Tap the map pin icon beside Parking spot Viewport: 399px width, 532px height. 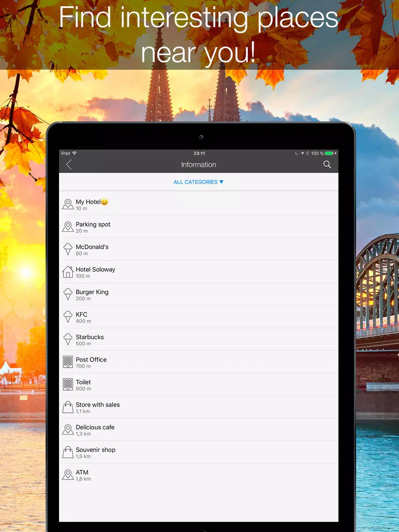[68, 227]
